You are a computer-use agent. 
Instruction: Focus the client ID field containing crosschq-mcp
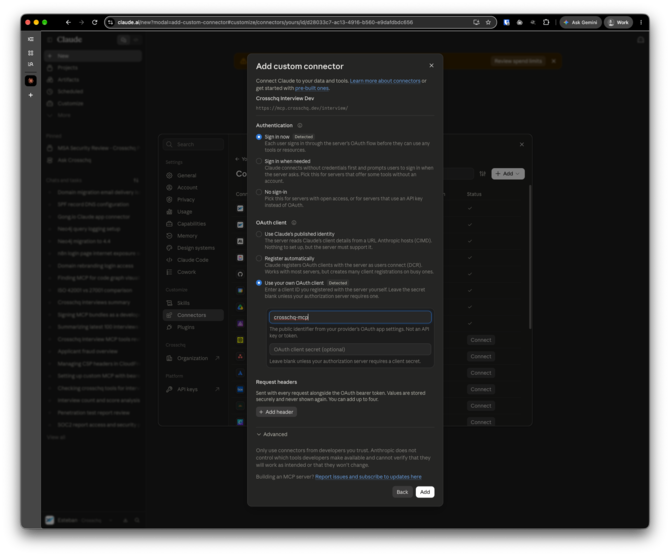coord(350,317)
